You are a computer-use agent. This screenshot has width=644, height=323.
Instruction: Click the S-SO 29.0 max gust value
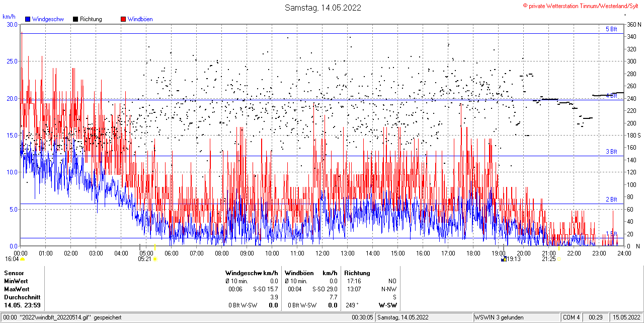[325, 289]
